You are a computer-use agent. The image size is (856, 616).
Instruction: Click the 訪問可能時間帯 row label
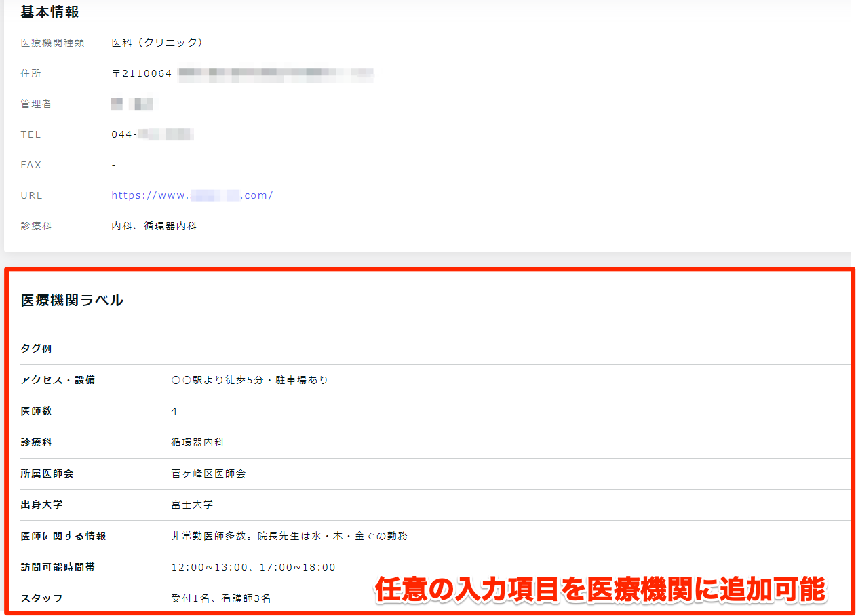(x=58, y=567)
